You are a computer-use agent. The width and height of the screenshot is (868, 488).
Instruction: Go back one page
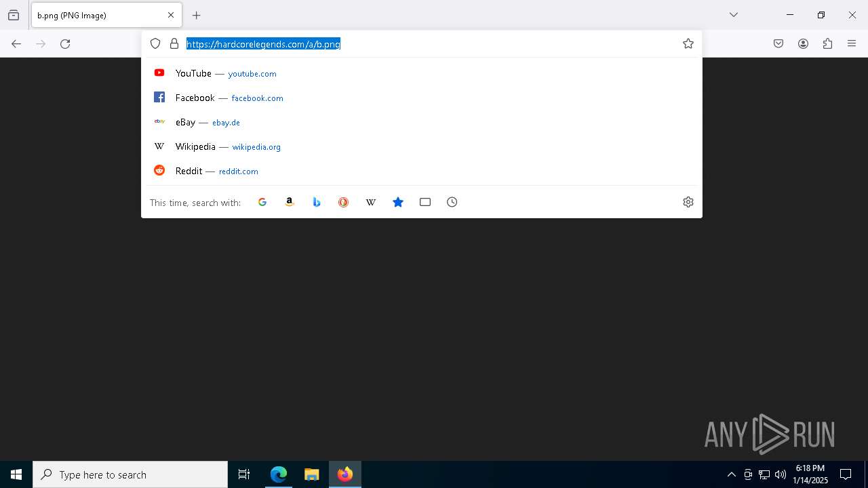16,44
